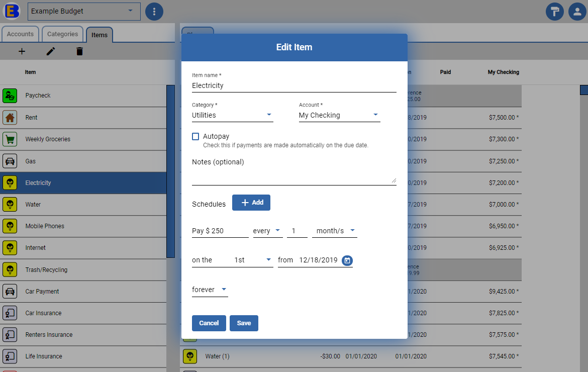Open the Account My Checking dropdown
This screenshot has width=588, height=372.
[x=339, y=115]
